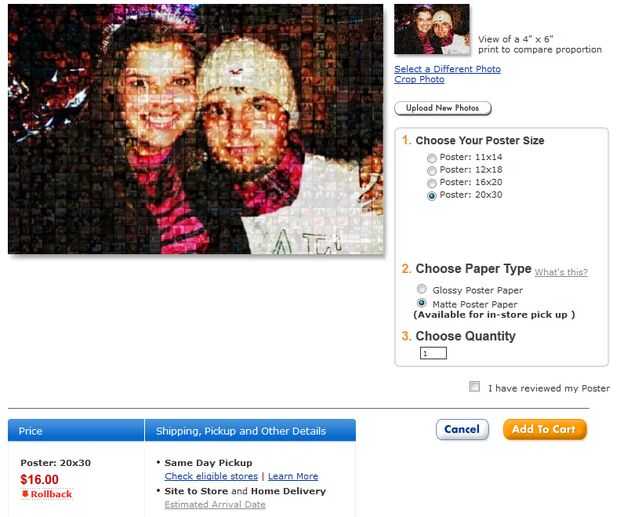The height and width of the screenshot is (517, 620).
Task: Open the Check eligible stores link
Action: pyautogui.click(x=211, y=476)
